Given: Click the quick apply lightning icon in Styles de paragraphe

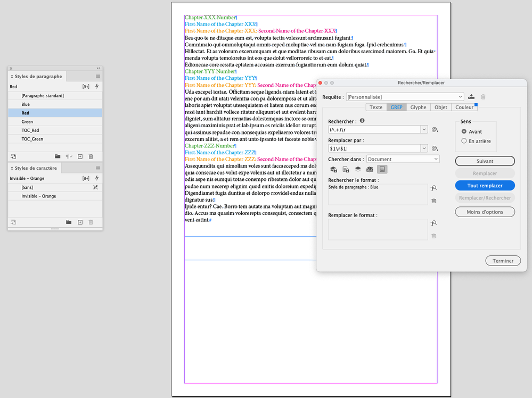Looking at the screenshot, I should pos(97,86).
